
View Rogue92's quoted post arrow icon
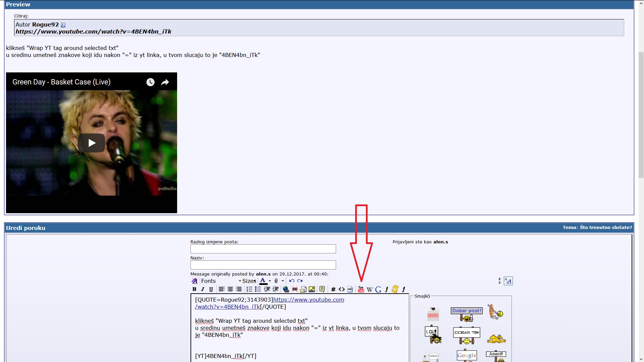(x=63, y=25)
